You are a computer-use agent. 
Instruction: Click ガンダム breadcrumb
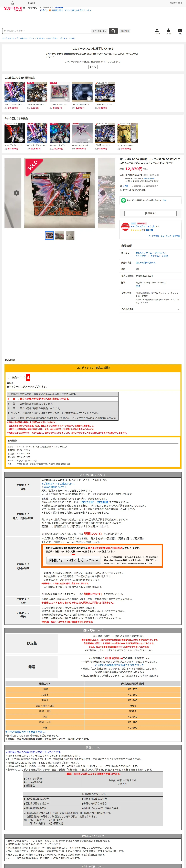[63, 38]
